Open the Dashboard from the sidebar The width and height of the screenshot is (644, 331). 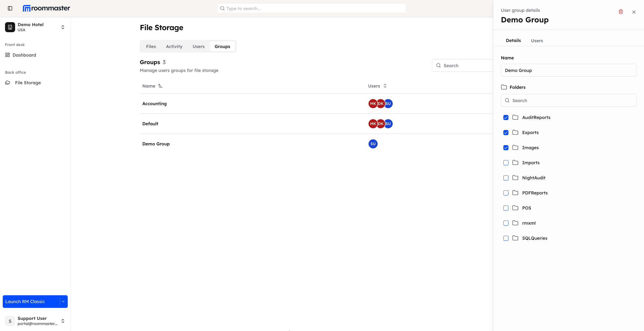24,55
